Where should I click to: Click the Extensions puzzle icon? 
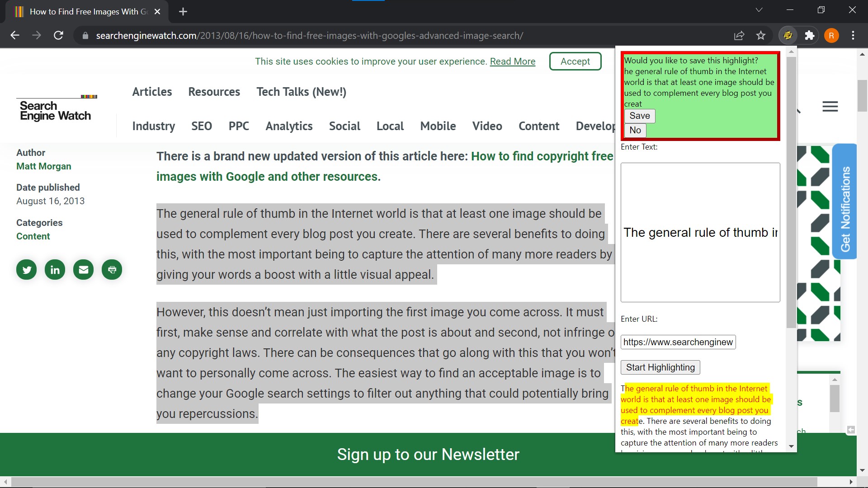810,35
